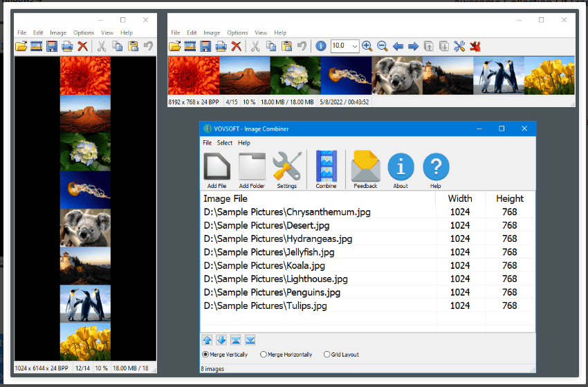Click save disk icon in left viewer
The height and width of the screenshot is (387, 588).
point(52,46)
